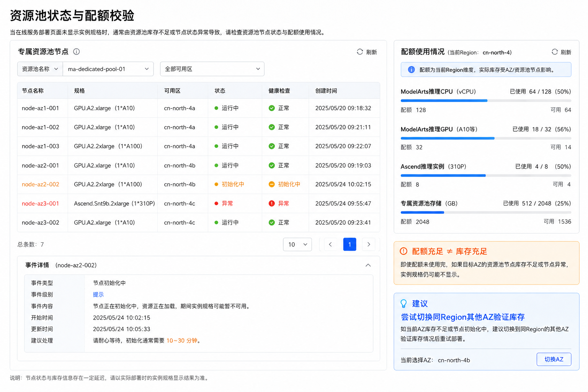
Task: Click the 已使用 18 / 32 (56%) GPU usage text
Action: [542, 129]
